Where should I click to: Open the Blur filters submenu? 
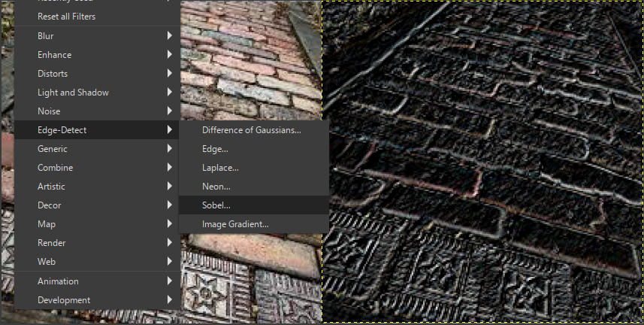coord(45,35)
